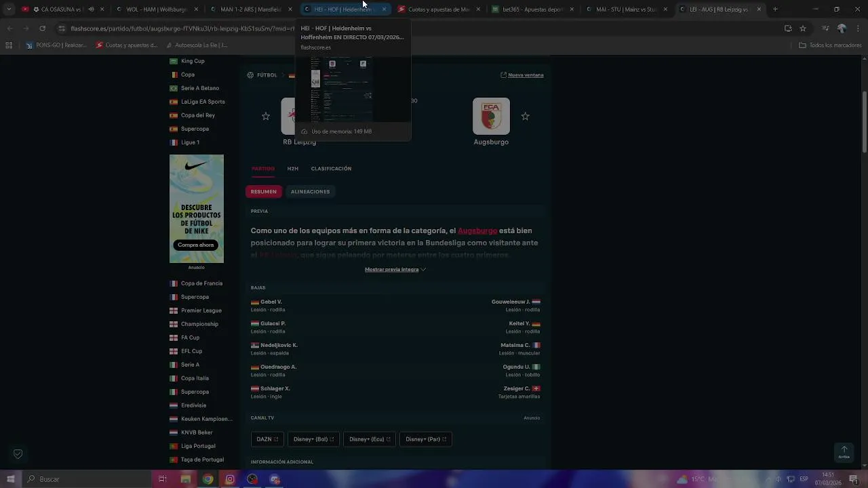Viewport: 868px width, 488px height.
Task: Expand Mostrar previa íntegra
Action: [395, 270]
